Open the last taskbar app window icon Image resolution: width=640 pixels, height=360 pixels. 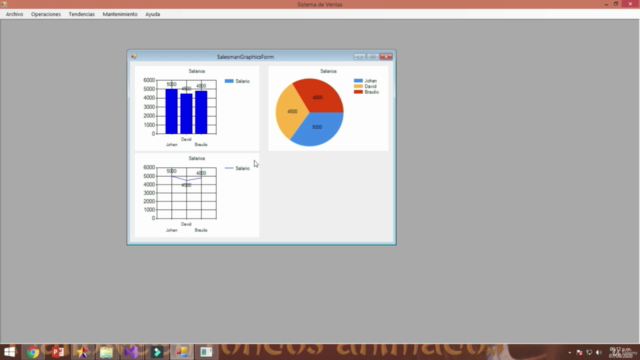(207, 352)
